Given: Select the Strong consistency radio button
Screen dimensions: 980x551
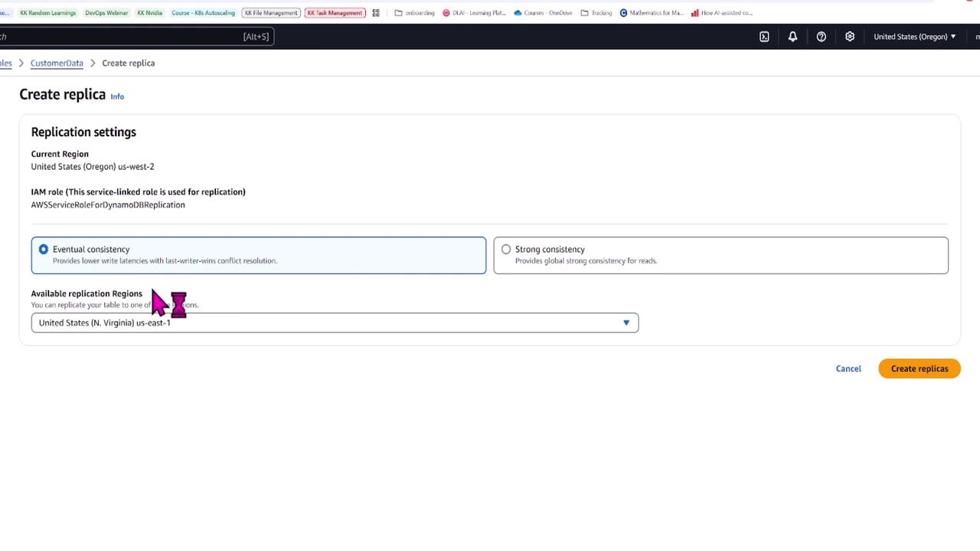Looking at the screenshot, I should tap(506, 249).
